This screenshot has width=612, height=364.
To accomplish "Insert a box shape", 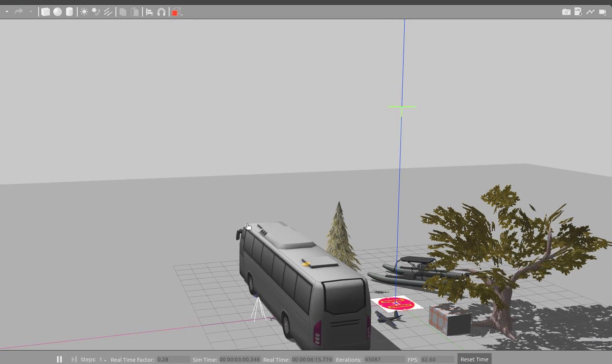I will (x=45, y=12).
